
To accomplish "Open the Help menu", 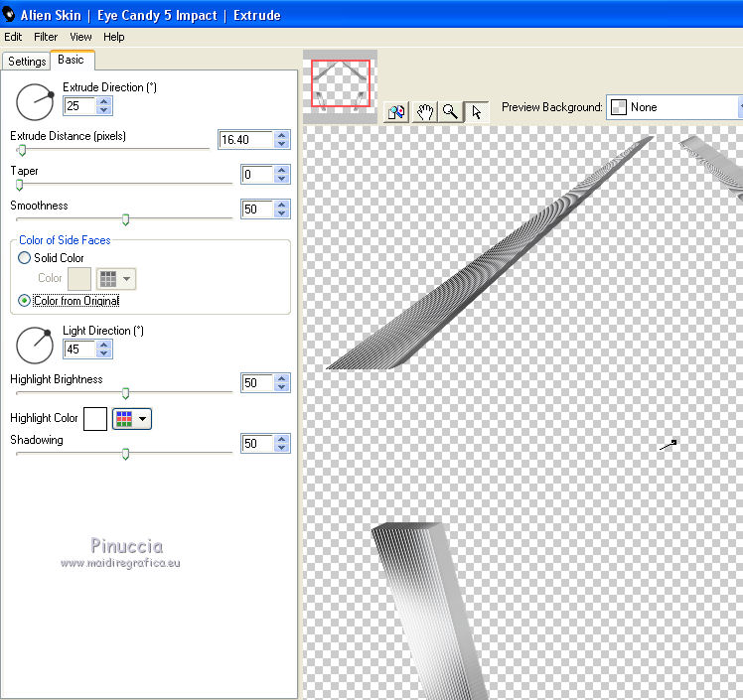I will click(x=113, y=37).
